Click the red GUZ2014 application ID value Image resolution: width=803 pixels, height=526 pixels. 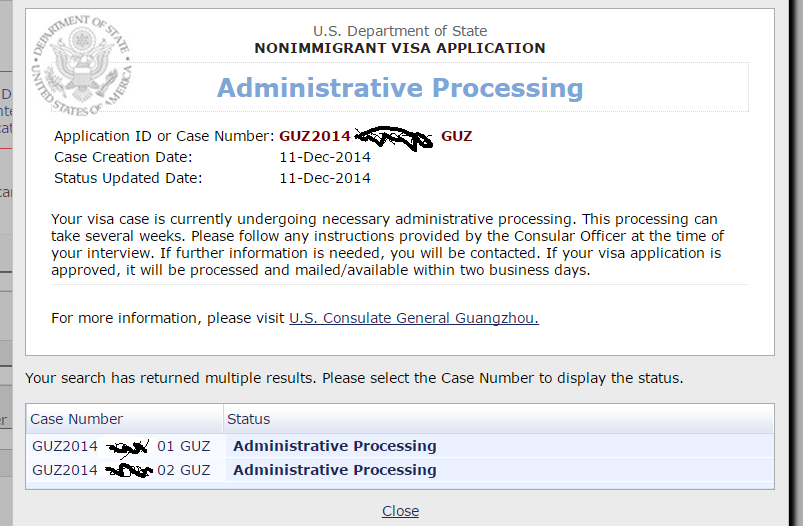(x=314, y=136)
